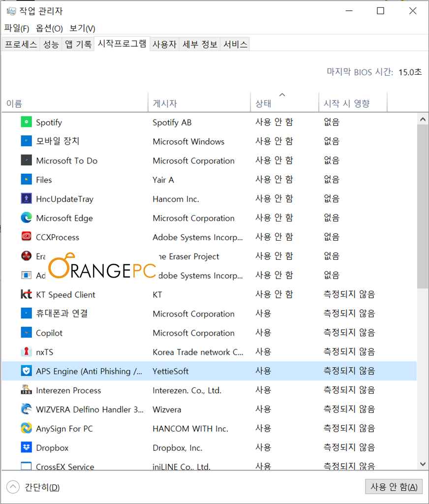Viewport: 429px width, 504px height.
Task: Click the nxTS icon
Action: (x=27, y=351)
